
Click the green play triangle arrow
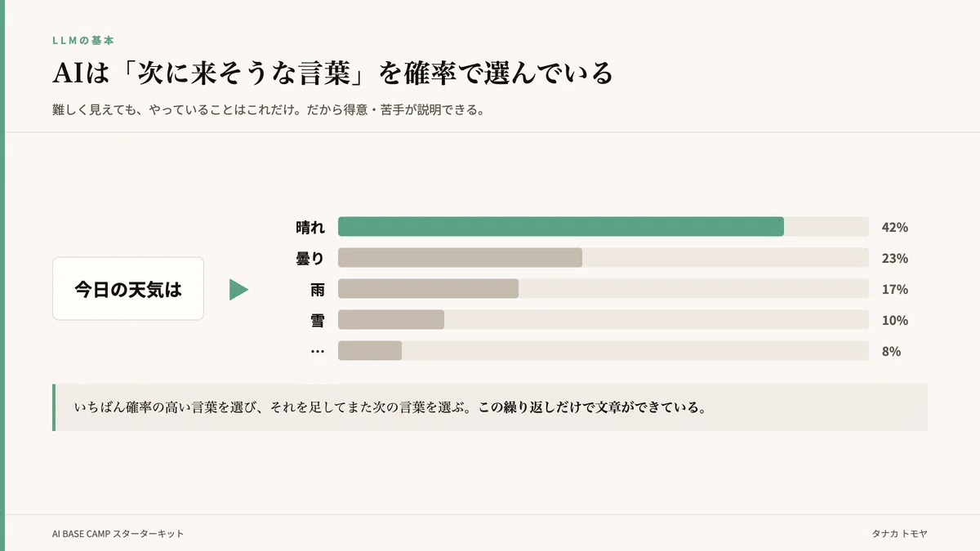238,290
